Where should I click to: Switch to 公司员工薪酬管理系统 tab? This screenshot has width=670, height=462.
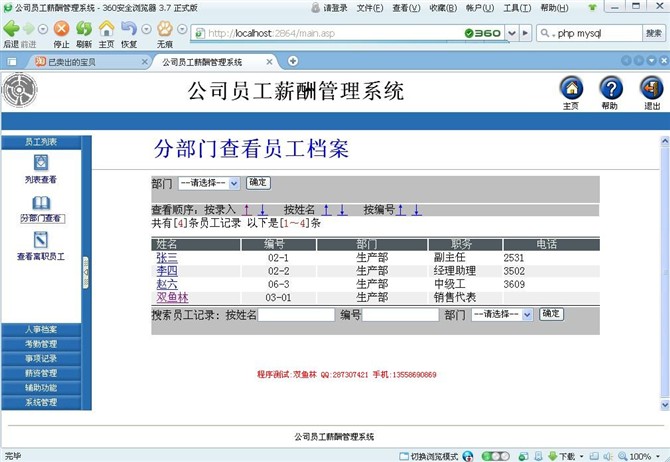click(214, 62)
